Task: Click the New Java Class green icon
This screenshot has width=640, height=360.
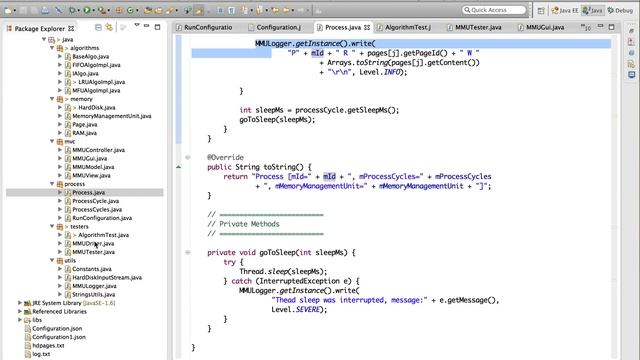Action: coord(130,10)
